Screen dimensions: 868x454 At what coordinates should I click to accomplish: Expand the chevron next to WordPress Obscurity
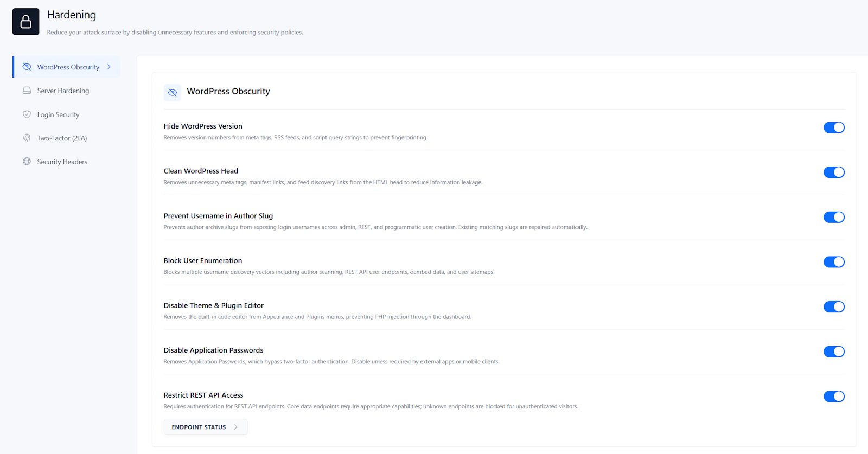click(x=109, y=67)
